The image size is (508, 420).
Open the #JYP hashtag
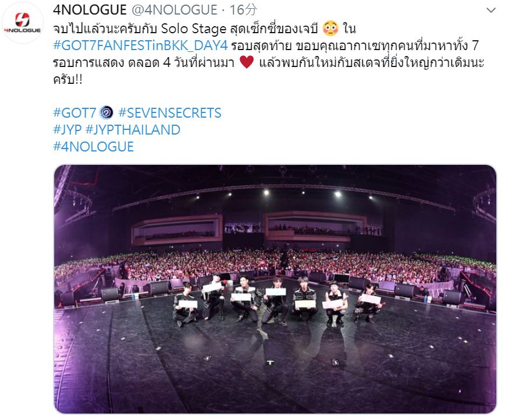[68, 130]
